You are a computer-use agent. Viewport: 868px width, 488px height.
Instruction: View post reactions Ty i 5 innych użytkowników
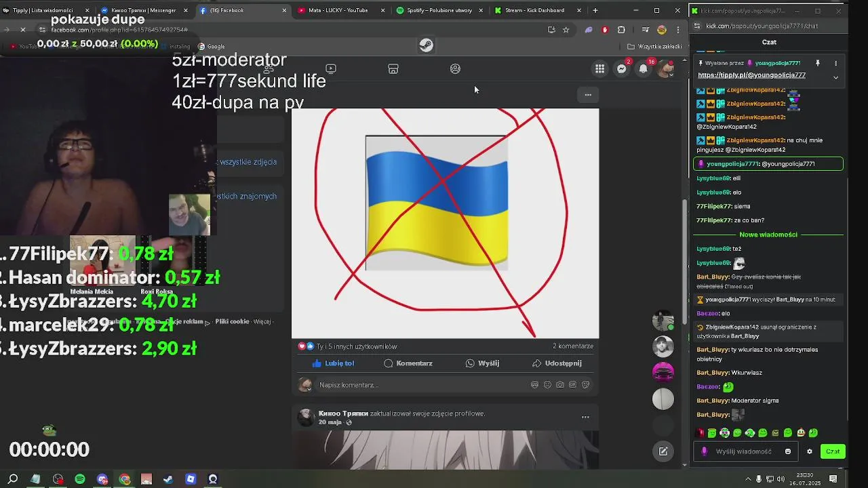pyautogui.click(x=349, y=346)
